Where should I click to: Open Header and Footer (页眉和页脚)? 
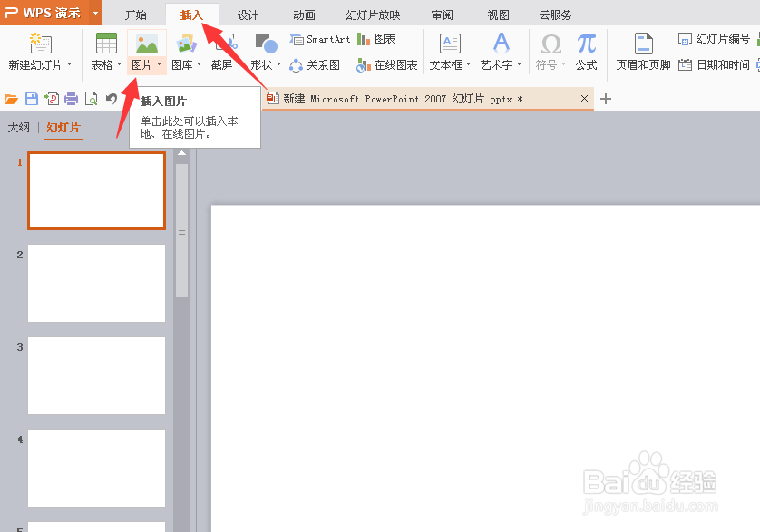click(x=643, y=52)
